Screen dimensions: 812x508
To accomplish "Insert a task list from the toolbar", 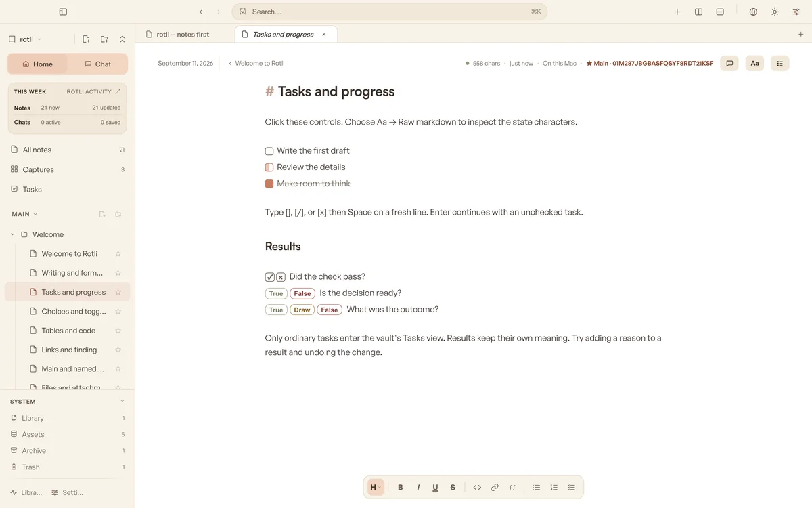I will tap(571, 487).
